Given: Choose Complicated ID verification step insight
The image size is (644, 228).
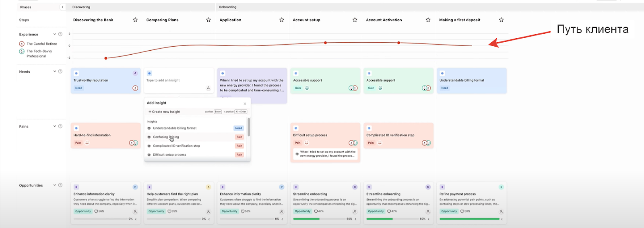Looking at the screenshot, I should point(176,146).
